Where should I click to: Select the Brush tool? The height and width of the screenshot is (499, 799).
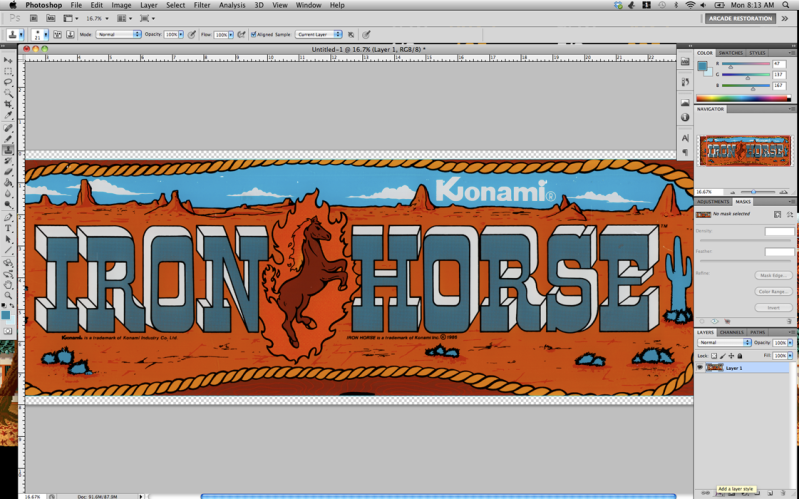(8, 139)
